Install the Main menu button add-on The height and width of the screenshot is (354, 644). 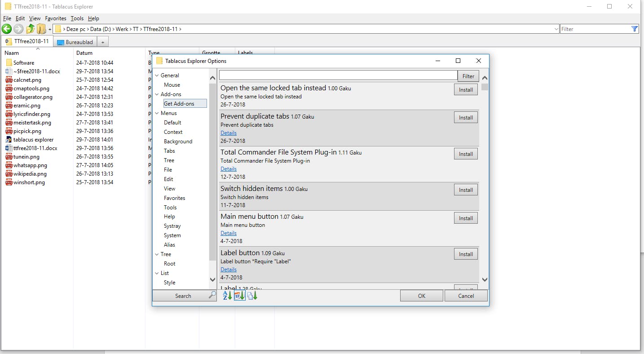click(466, 218)
